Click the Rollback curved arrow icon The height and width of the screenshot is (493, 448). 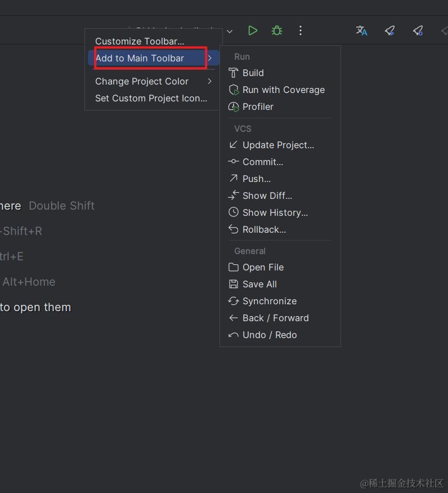click(234, 229)
